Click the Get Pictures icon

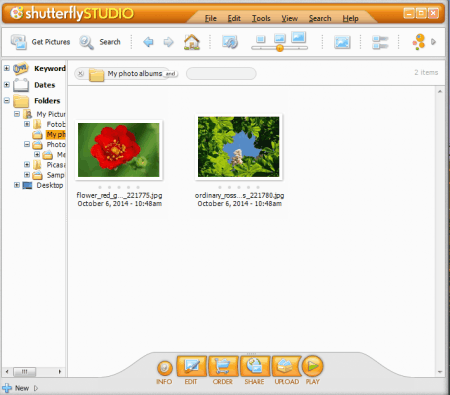tap(19, 42)
